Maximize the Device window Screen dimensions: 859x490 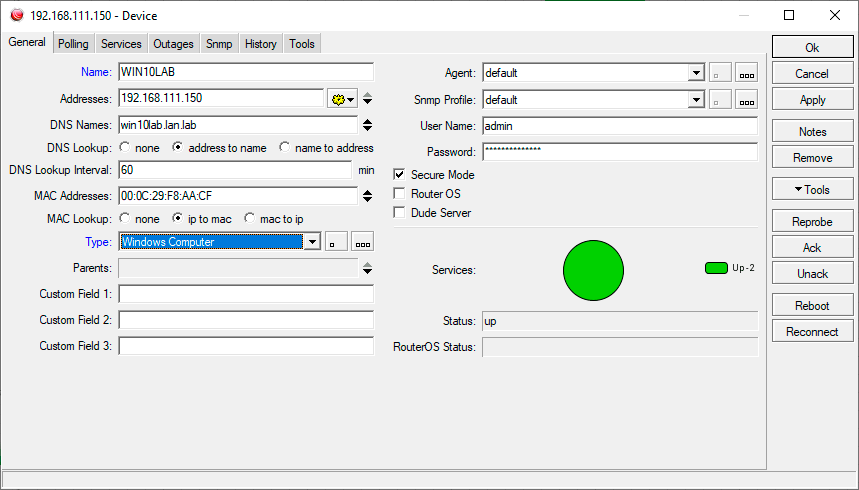pos(789,15)
